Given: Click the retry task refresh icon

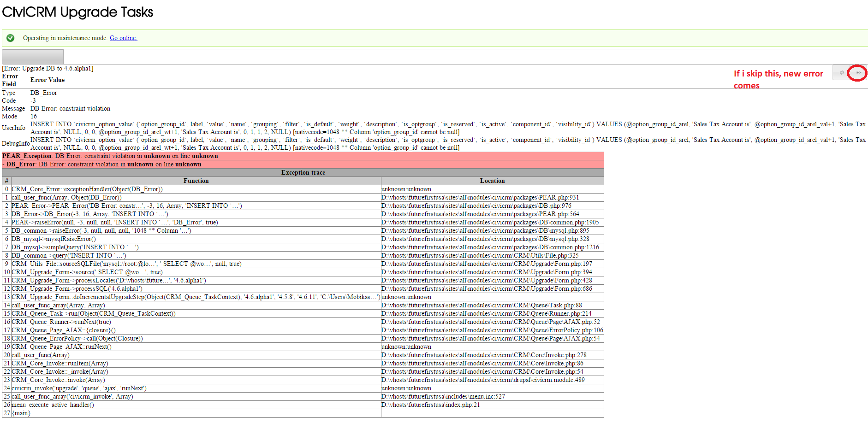Looking at the screenshot, I should (x=842, y=72).
